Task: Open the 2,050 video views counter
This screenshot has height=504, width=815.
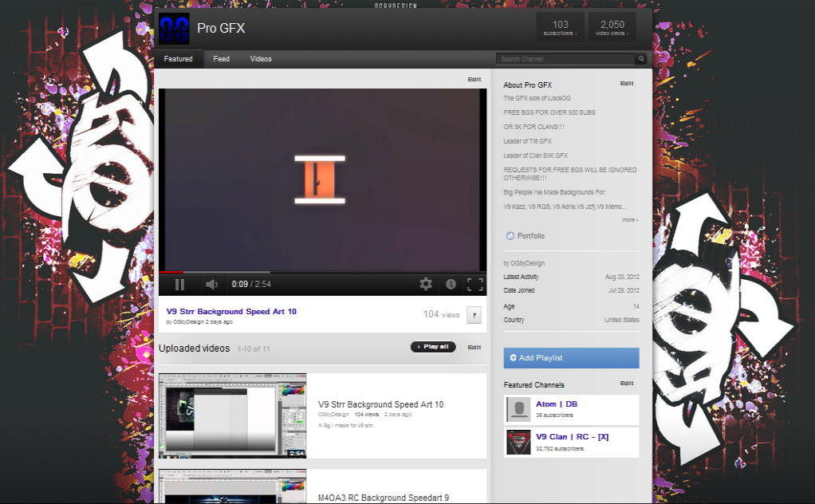Action: 612,28
